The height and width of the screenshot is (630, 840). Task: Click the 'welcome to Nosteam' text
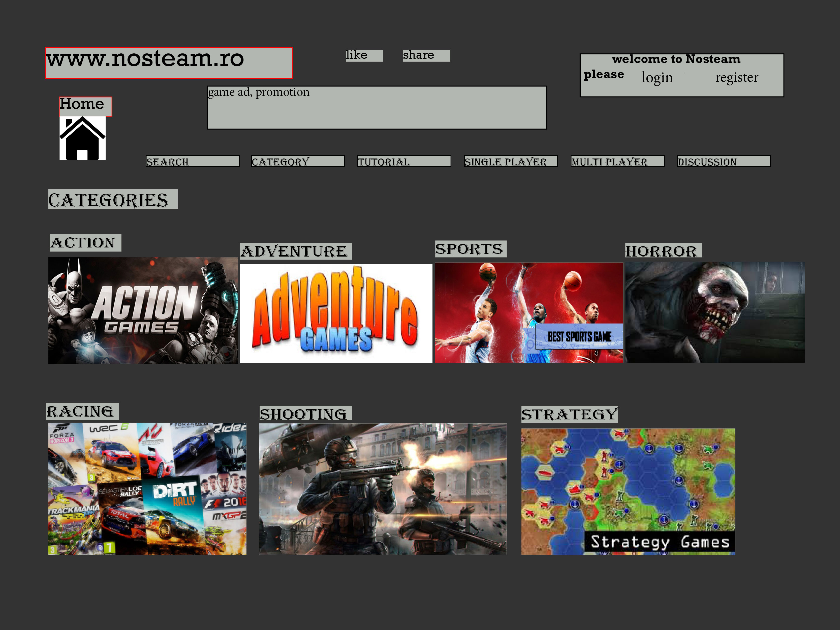coord(676,59)
